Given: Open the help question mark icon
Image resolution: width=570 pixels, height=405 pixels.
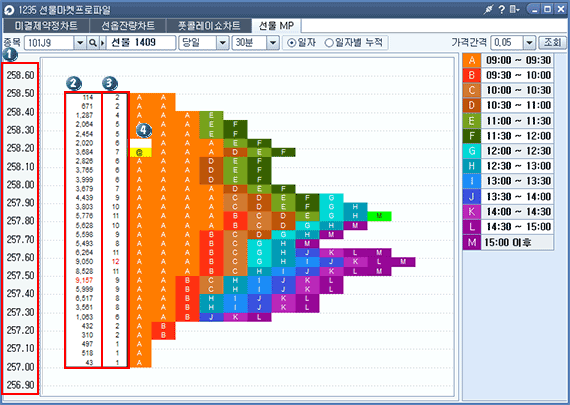Looking at the screenshot, I should 502,9.
